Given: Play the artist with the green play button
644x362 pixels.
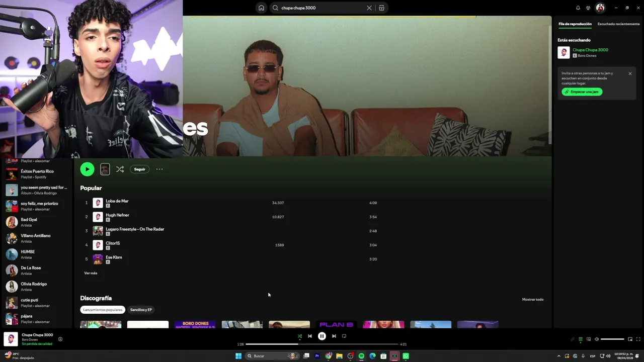Looking at the screenshot, I should point(87,169).
